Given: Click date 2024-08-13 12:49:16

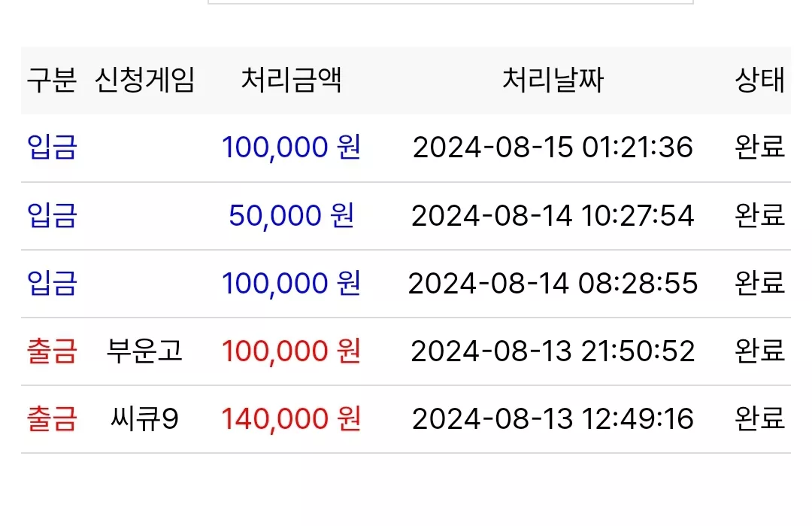Looking at the screenshot, I should tap(553, 418).
